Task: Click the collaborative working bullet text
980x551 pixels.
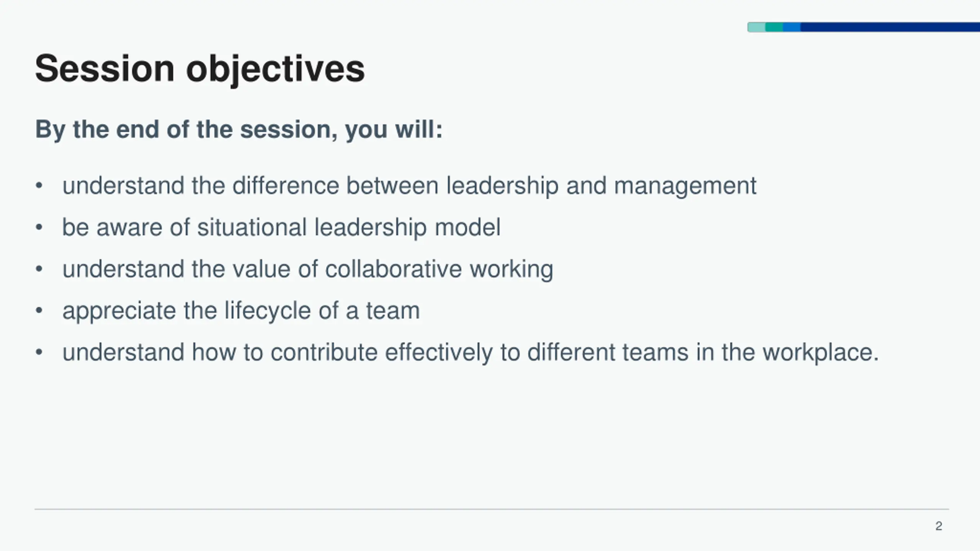Action: pos(308,269)
